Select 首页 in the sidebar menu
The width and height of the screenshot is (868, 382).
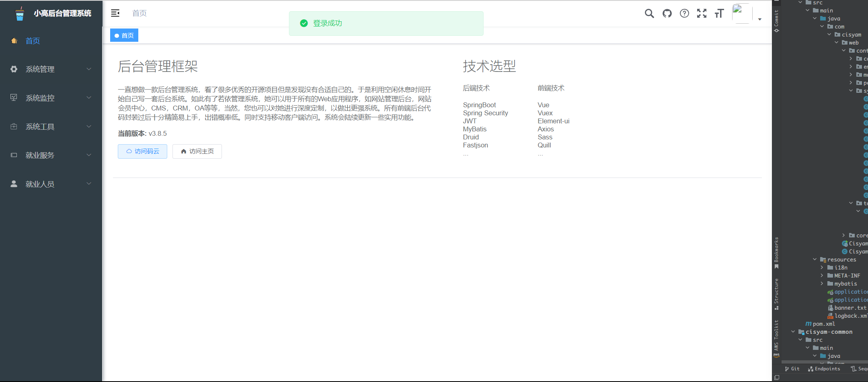point(51,41)
